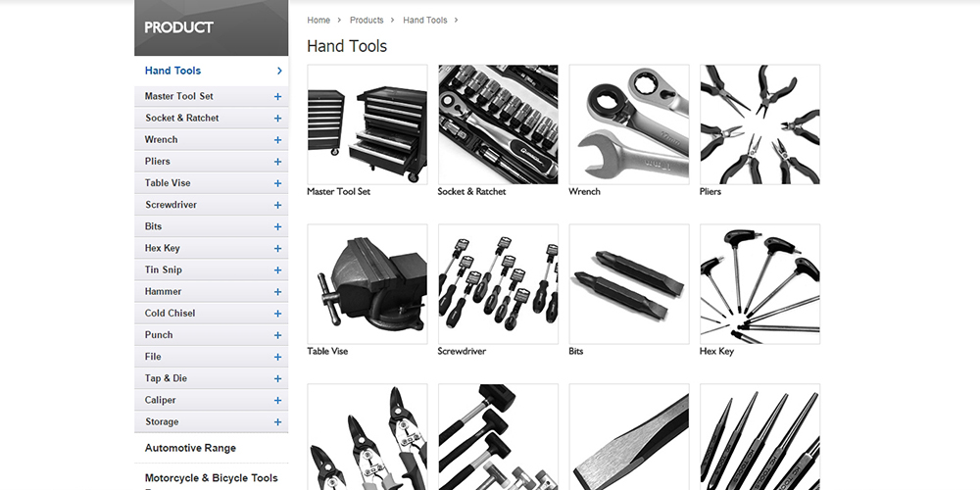Select Tin Snip in sidebar menu
The width and height of the screenshot is (980, 490).
click(x=163, y=270)
